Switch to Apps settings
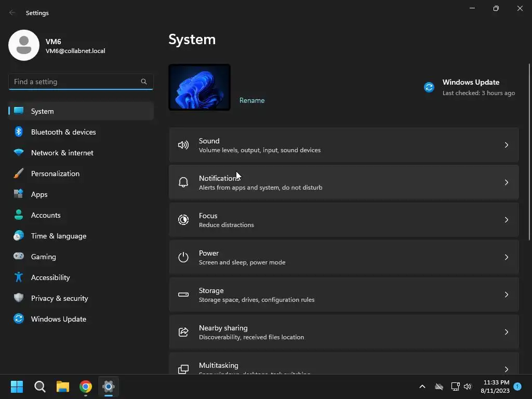Image resolution: width=532 pixels, height=399 pixels. [81, 194]
